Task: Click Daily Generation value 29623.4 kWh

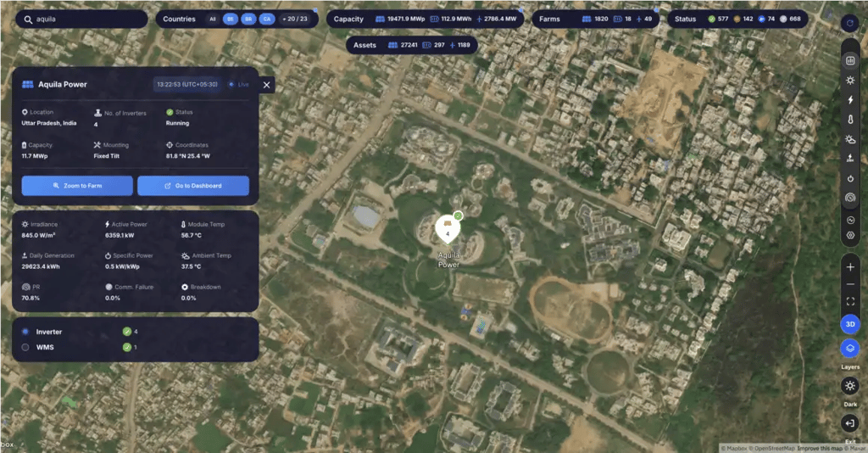Action: coord(41,267)
